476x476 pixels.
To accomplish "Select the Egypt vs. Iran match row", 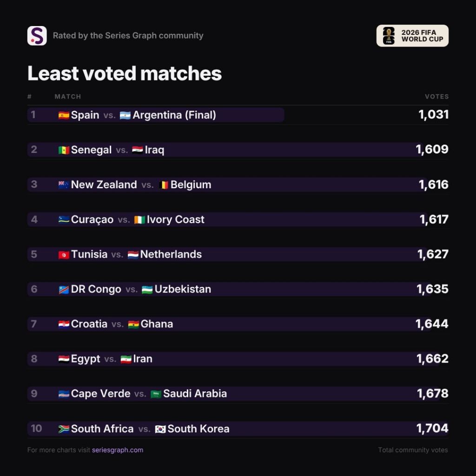I will click(238, 359).
